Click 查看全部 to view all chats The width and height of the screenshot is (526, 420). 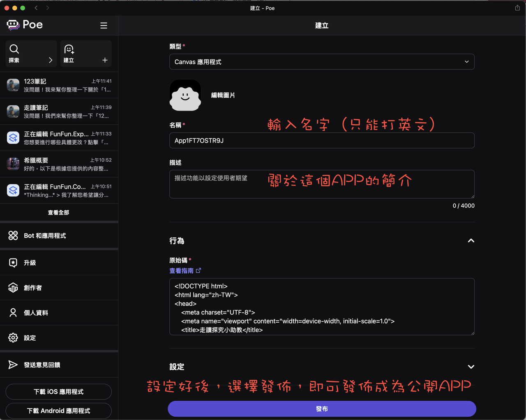[x=59, y=212]
